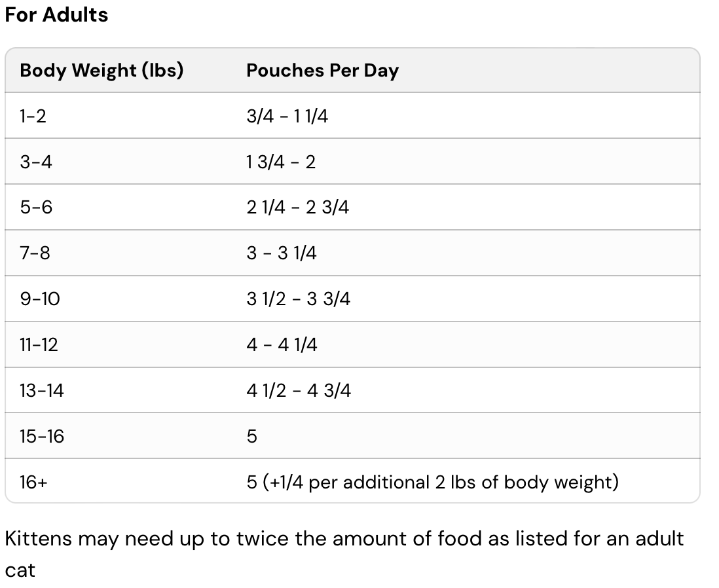Click the "3/4 - 1 1/4" pouches cell
This screenshot has height=588, width=719.
[287, 116]
